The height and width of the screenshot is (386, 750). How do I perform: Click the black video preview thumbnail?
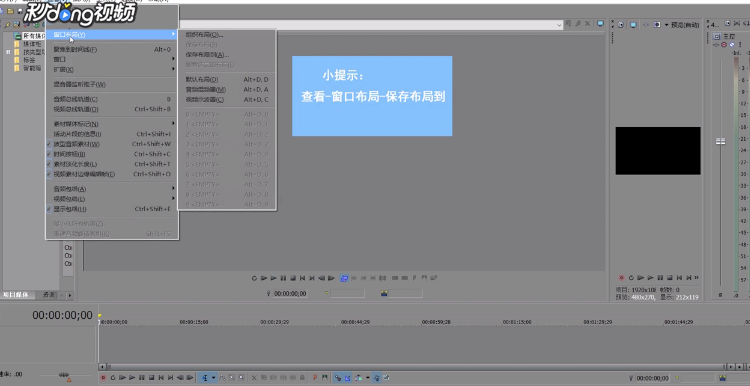(x=658, y=151)
